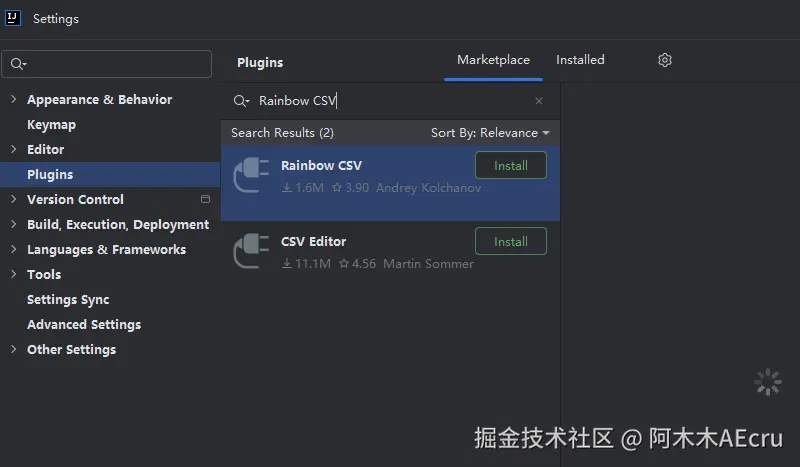The image size is (800, 467).
Task: Open the plugins gear settings icon
Action: 664,60
